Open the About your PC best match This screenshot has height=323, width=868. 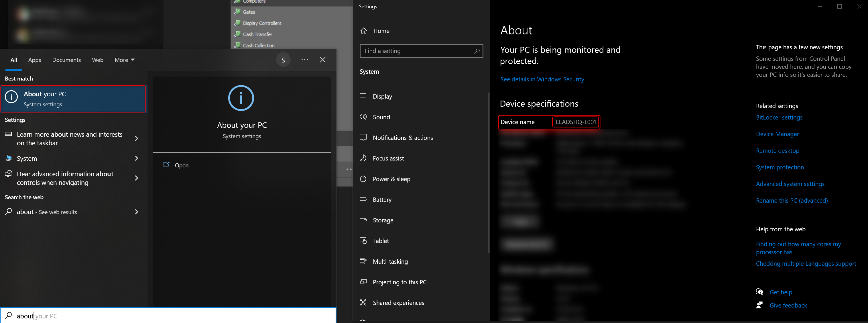73,99
